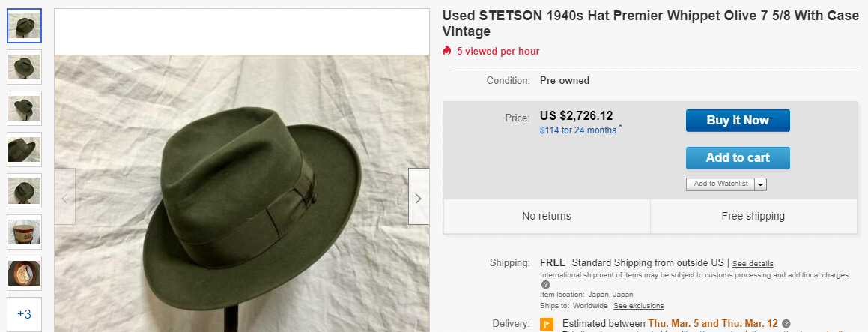Screen dimensions: 868x332
Task: Open the See exclusions link
Action: [638, 306]
